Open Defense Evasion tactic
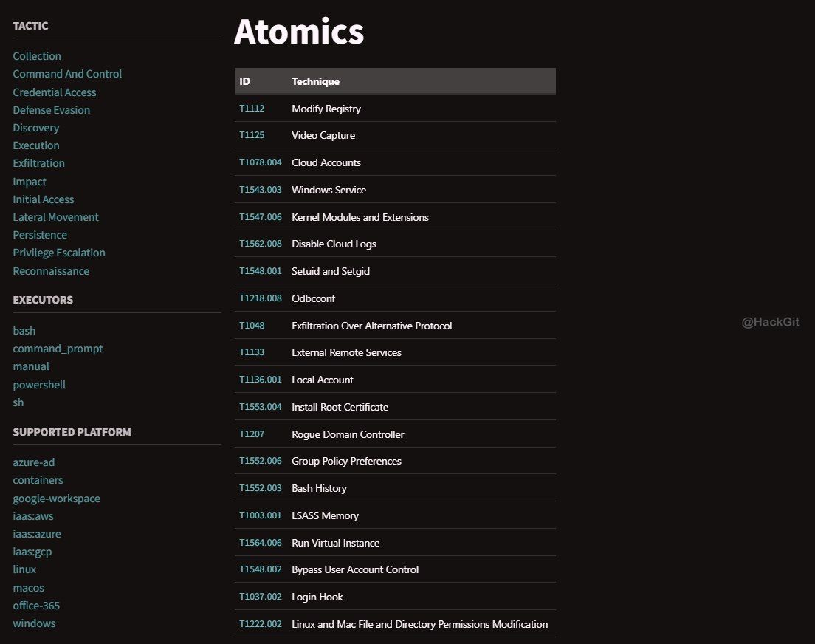The image size is (815, 644). (52, 110)
